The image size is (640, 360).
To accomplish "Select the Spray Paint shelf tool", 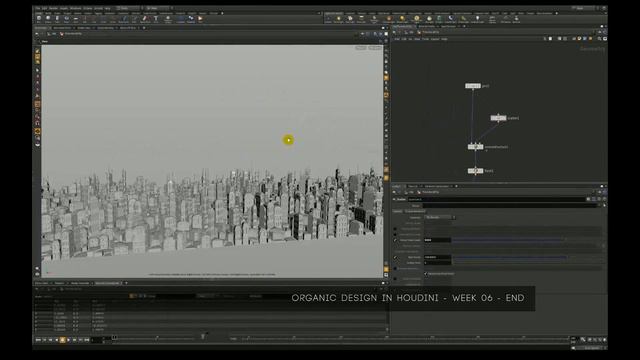I will (145, 19).
